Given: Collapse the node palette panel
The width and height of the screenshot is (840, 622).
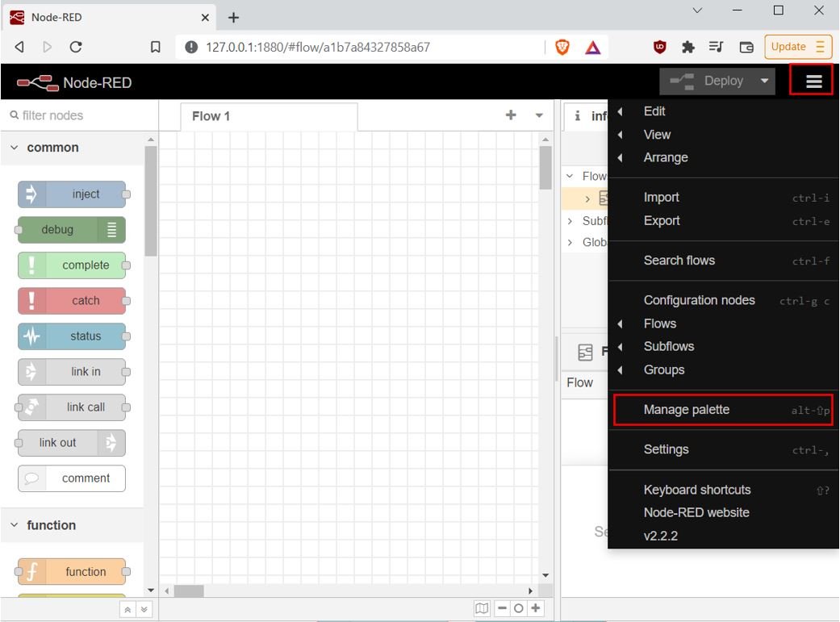Looking at the screenshot, I should [x=127, y=609].
